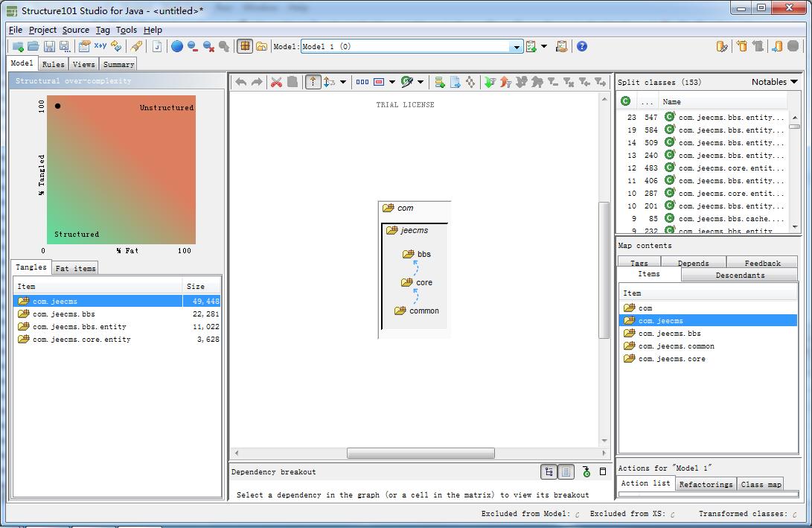Click the x>y transformations icon
Viewport: 812px width, 528px height.
(100, 46)
